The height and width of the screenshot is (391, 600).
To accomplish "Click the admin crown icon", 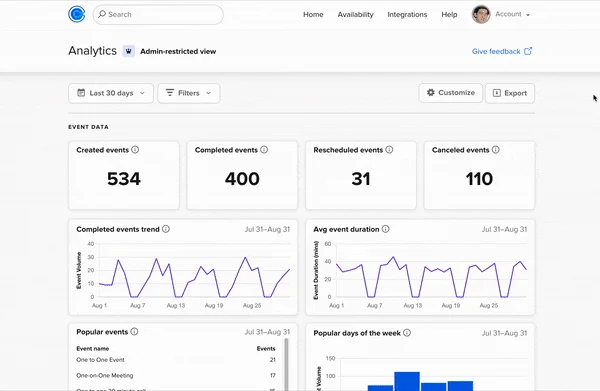I will (x=129, y=51).
